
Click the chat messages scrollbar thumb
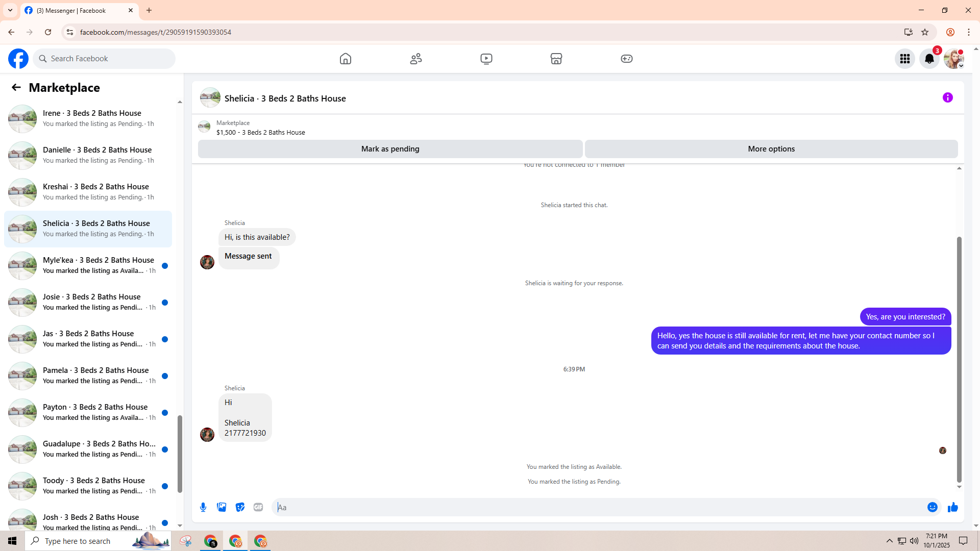[x=959, y=360]
